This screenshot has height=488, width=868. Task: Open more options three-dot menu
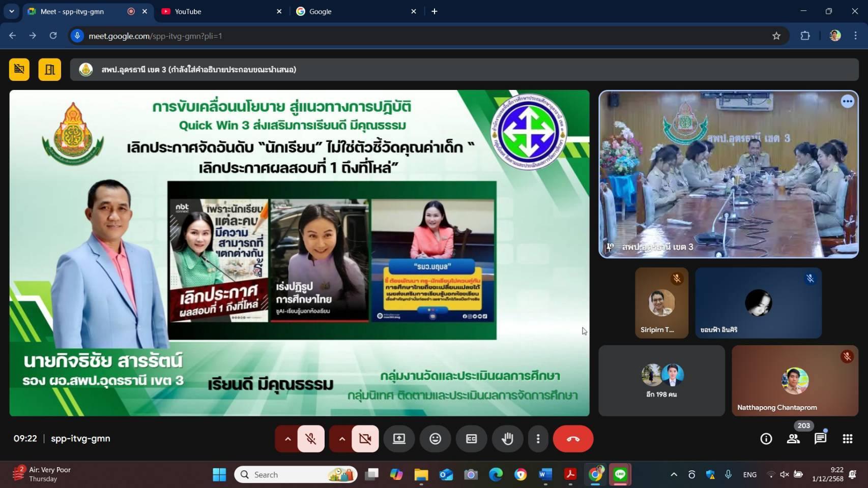pos(538,439)
